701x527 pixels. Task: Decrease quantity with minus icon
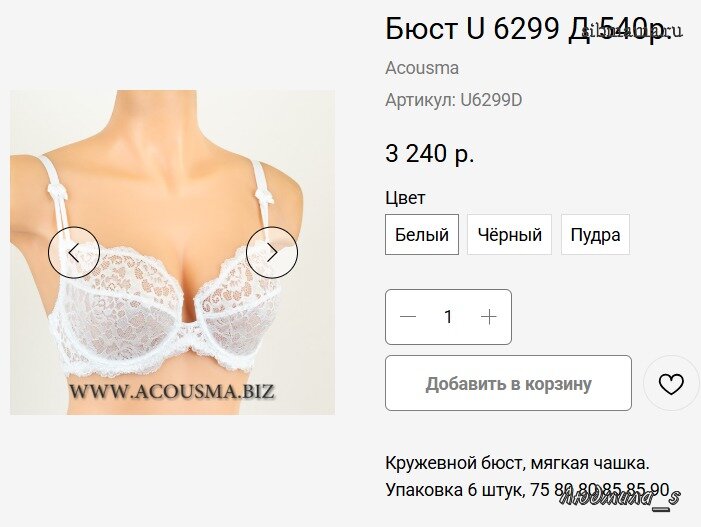(408, 317)
